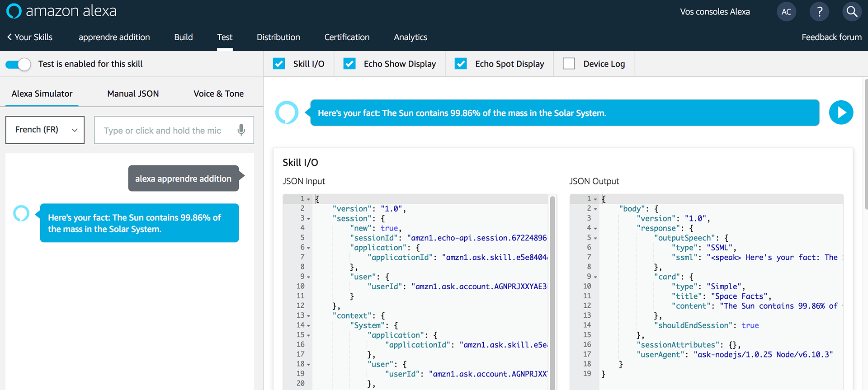Open the AC account avatar
The image size is (868, 390).
tap(786, 12)
